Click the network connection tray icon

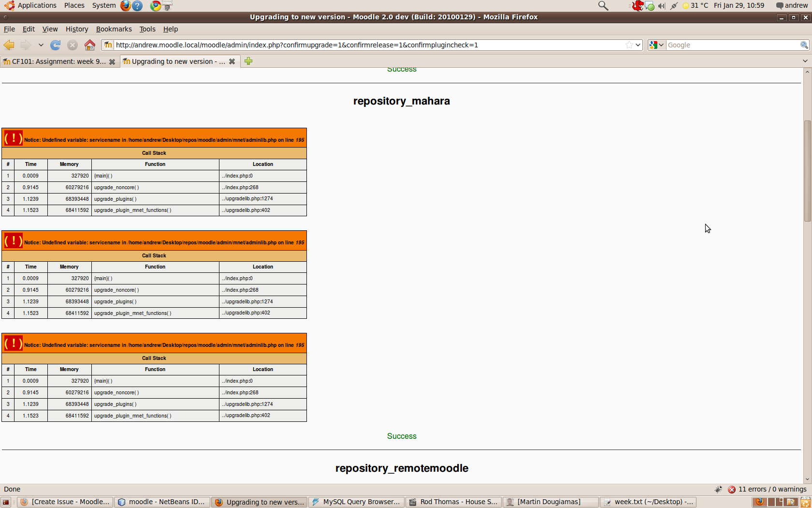(x=674, y=6)
